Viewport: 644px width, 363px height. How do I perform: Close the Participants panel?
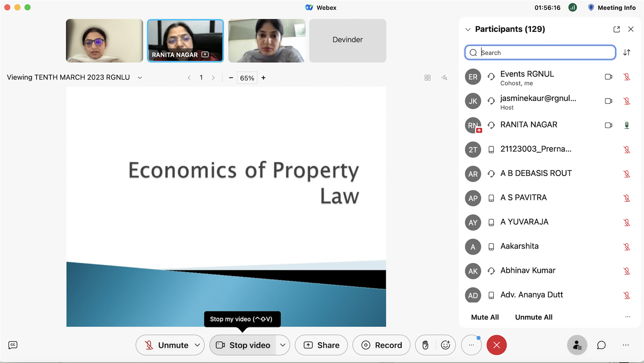click(631, 29)
